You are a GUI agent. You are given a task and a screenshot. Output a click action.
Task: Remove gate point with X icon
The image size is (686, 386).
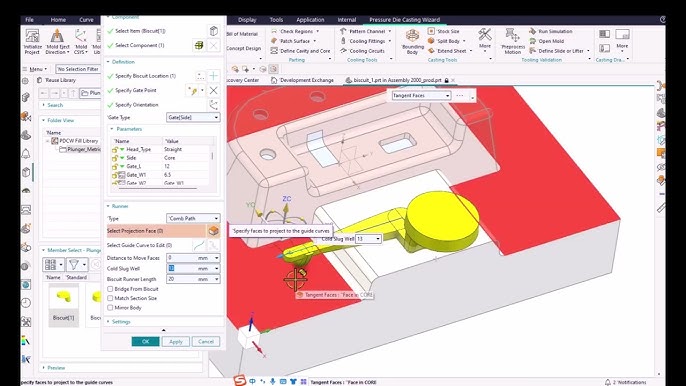(x=213, y=90)
